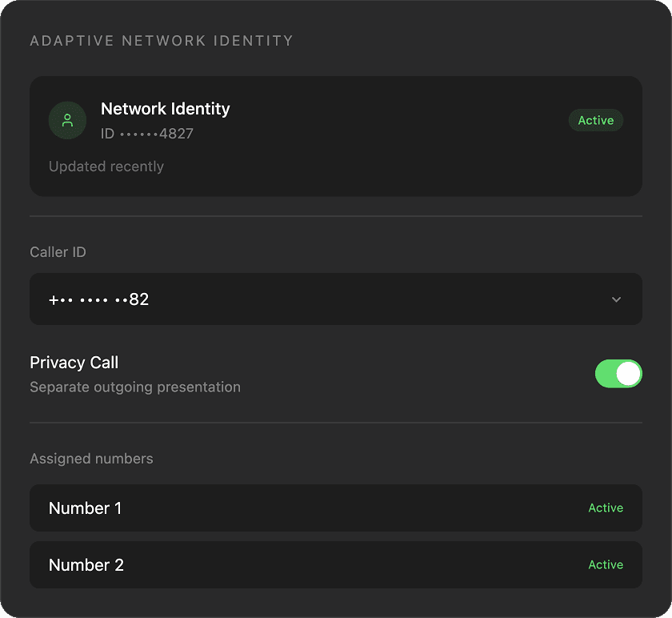Click the Updated recently text
This screenshot has height=618, width=672.
click(x=106, y=167)
